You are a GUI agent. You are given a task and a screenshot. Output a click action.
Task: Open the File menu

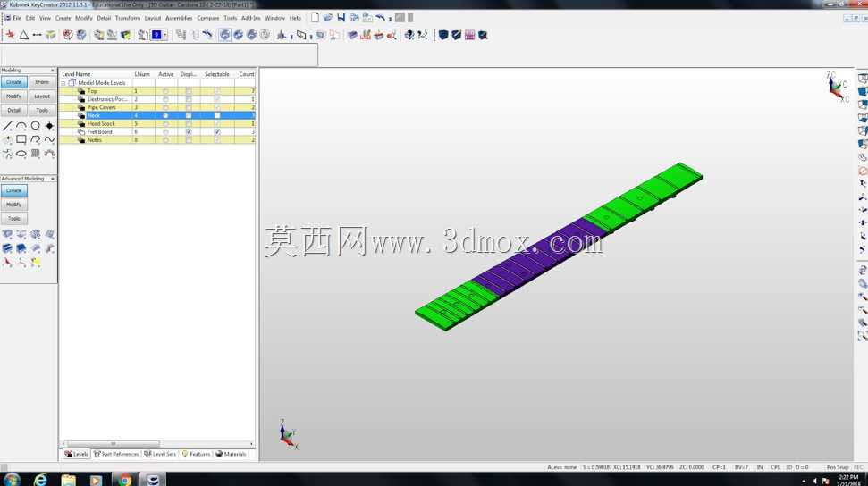pos(17,18)
